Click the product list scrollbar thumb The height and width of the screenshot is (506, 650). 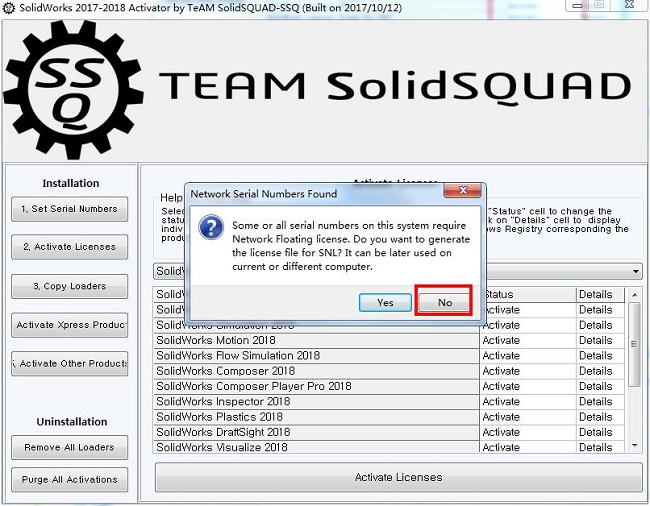(x=634, y=344)
